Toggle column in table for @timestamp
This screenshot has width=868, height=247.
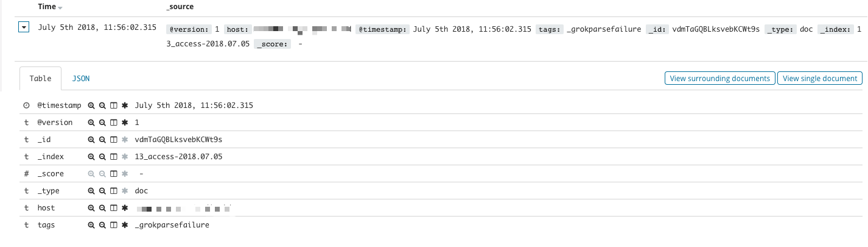point(113,106)
